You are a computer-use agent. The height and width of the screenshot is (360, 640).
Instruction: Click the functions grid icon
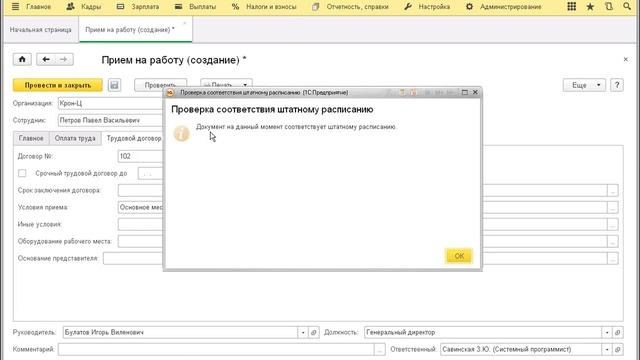571,7
